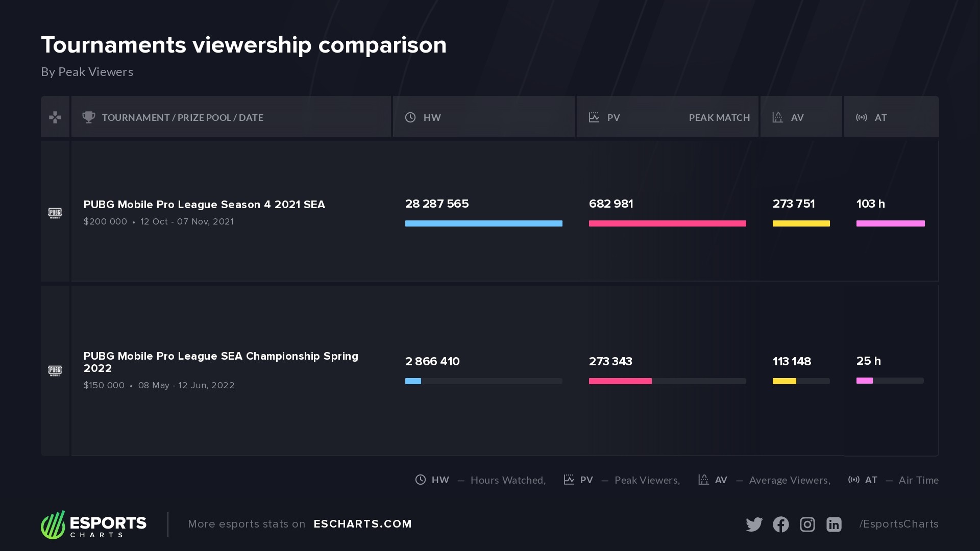
Task: Click the Twitter icon in the footer
Action: 754,524
